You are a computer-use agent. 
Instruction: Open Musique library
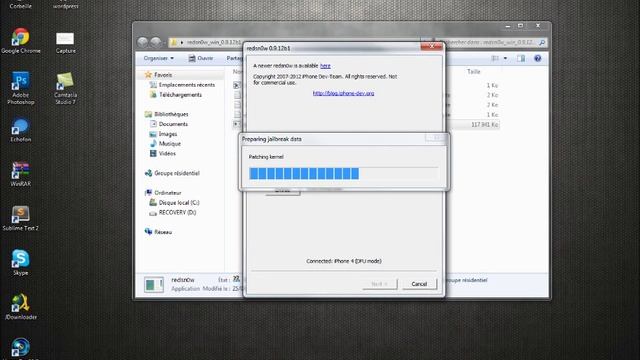coord(165,144)
